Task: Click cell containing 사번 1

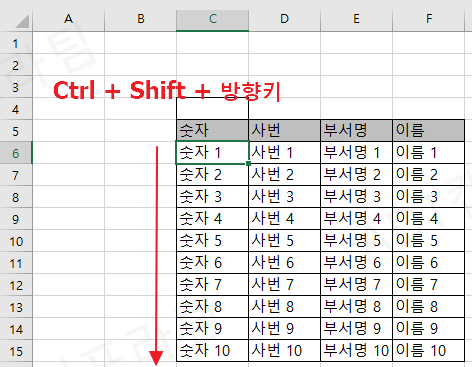Action: (x=284, y=153)
